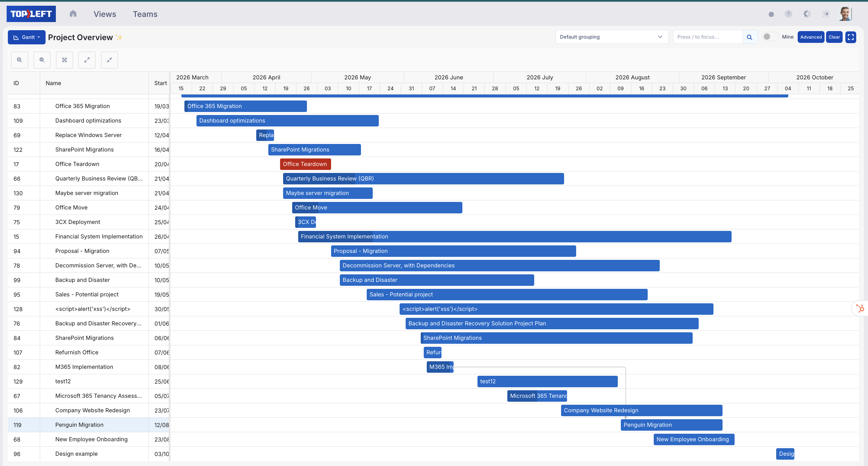Click the Proposal - Migration Gantt bar
868x466 pixels.
tap(453, 251)
